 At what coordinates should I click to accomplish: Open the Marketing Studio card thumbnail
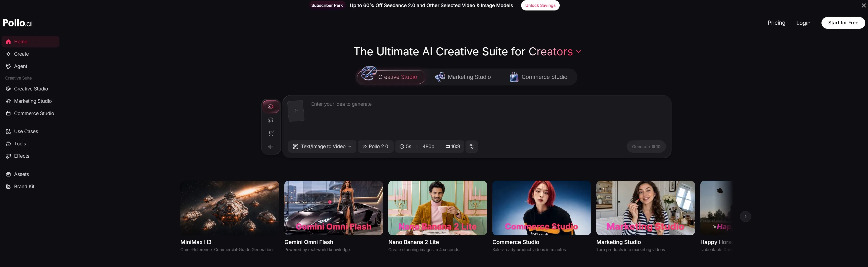[x=646, y=208]
